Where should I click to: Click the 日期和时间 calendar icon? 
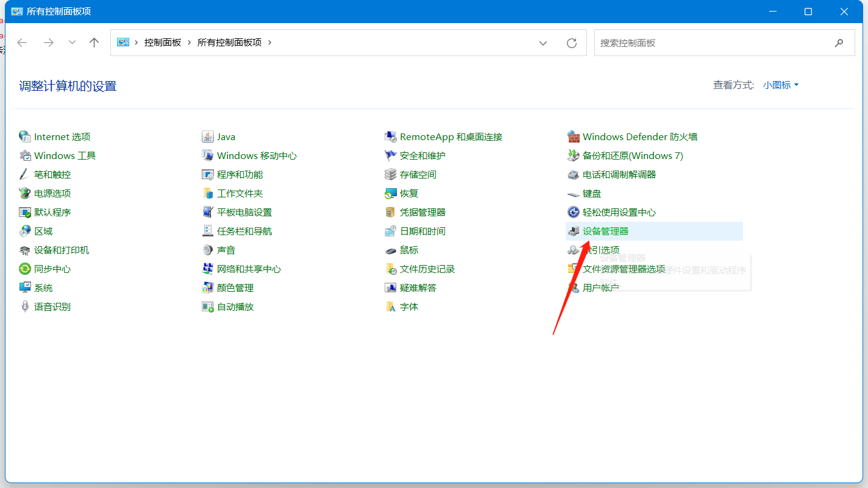390,231
